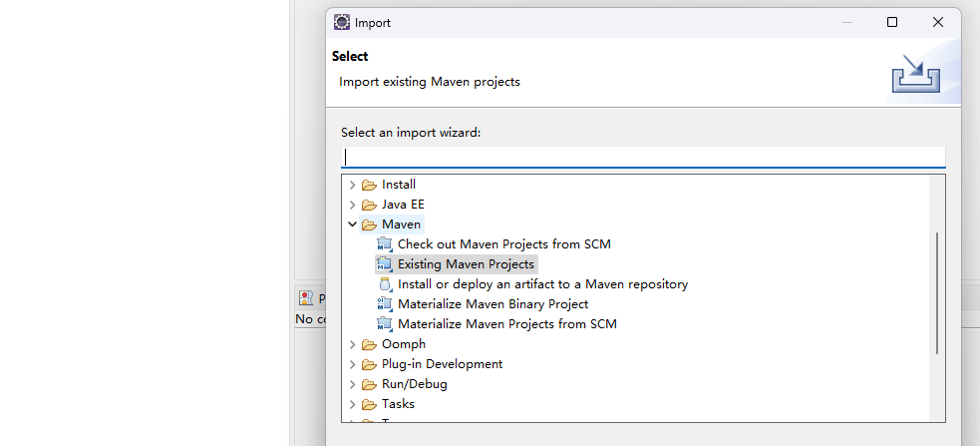The width and height of the screenshot is (980, 446).
Task: Click the Problems view icon behind the dialog
Action: pyautogui.click(x=306, y=298)
